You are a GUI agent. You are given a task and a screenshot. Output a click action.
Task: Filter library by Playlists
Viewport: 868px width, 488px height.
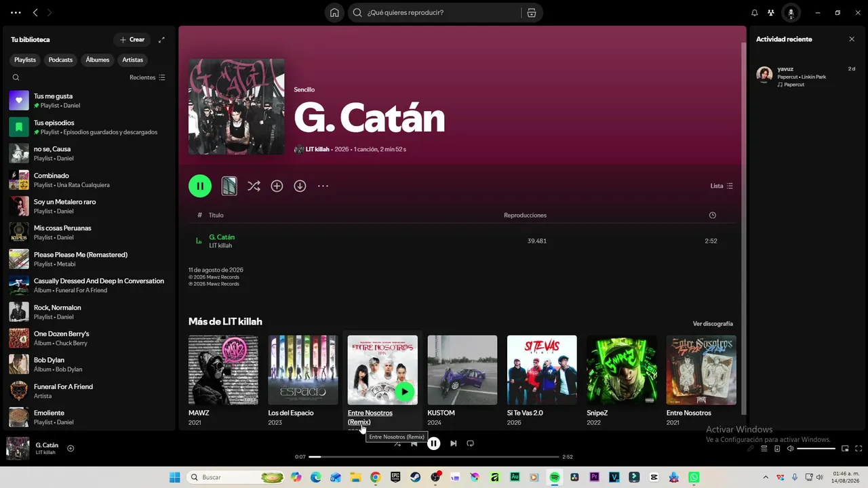pyautogui.click(x=25, y=60)
